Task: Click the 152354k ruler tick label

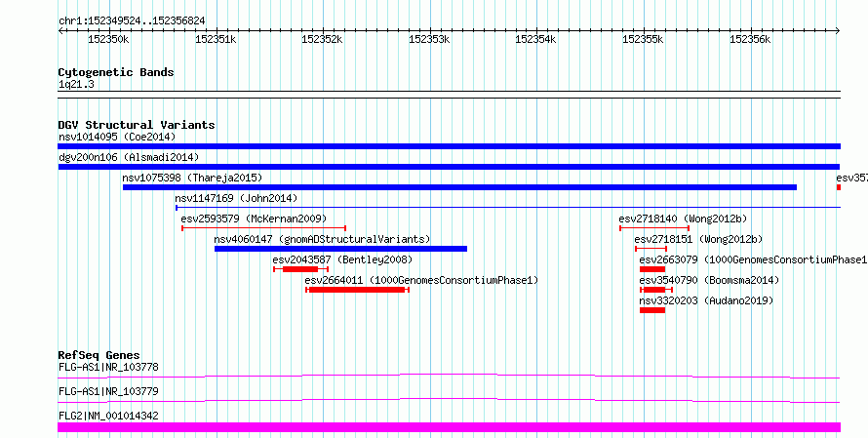Action: (x=536, y=39)
